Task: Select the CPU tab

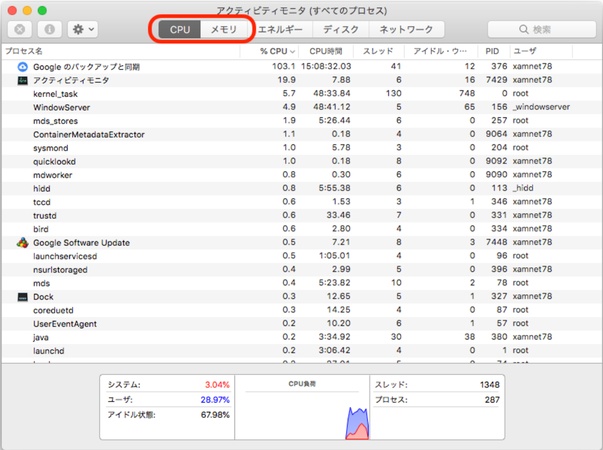Action: pos(180,30)
